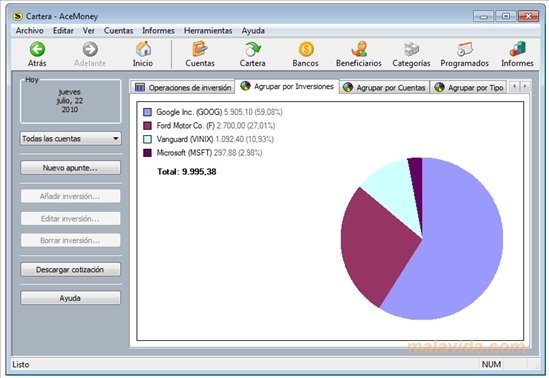Viewport: 549px width, 378px height.
Task: Click the Google Inc. legend color swatch
Action: 147,112
